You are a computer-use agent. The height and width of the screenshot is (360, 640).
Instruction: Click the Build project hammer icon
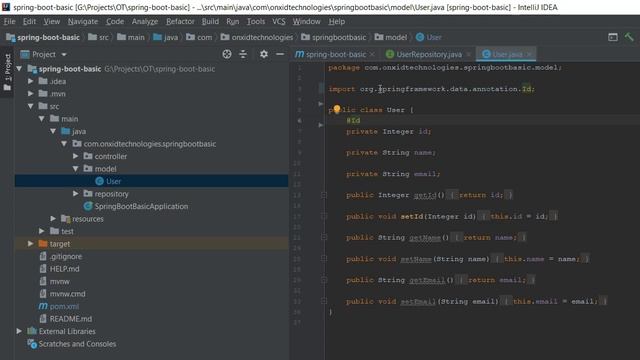[629, 37]
